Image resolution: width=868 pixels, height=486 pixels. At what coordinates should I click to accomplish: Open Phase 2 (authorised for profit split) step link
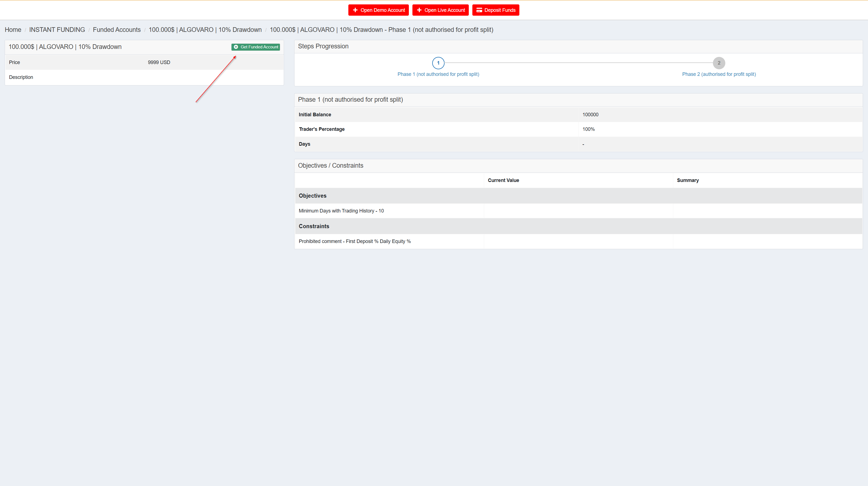click(x=719, y=74)
